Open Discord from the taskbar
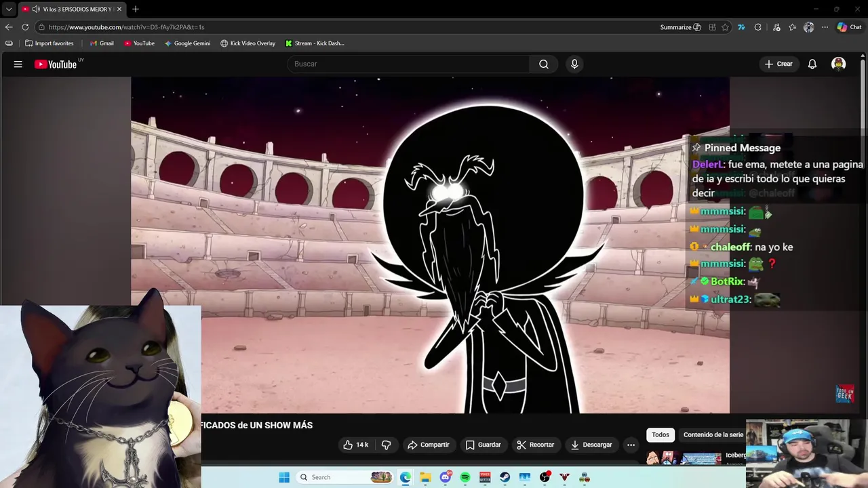Screen dimensions: 868x488 point(446,477)
